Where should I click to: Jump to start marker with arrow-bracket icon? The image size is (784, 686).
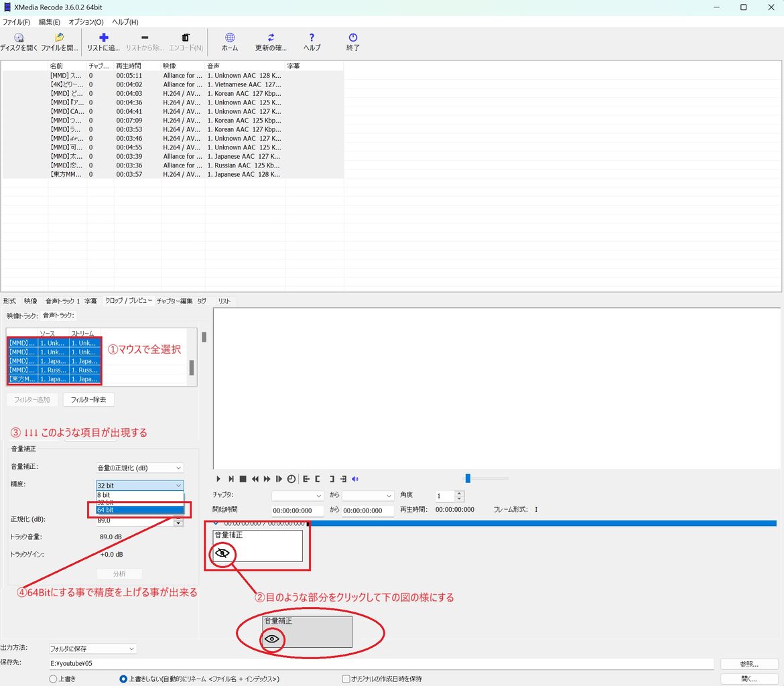[x=306, y=479]
